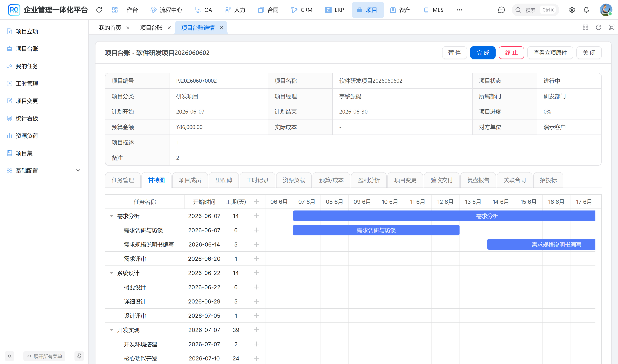Add subtask to 设计评审 row

point(256,316)
